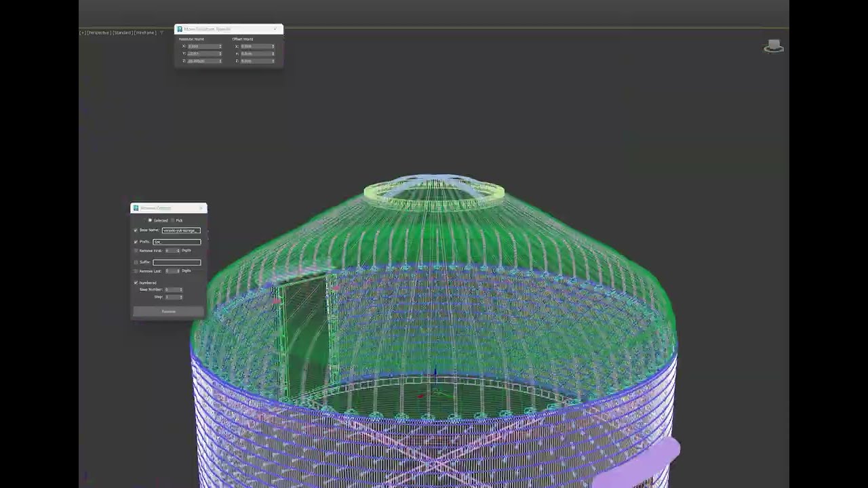Click the 'Base Number:' label

151,289
